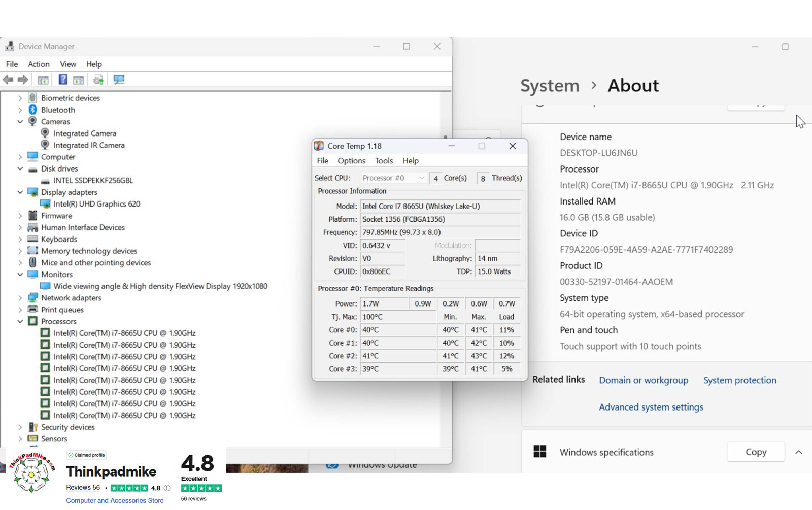
Task: Click the Core Temp application icon in title bar
Action: tap(319, 146)
